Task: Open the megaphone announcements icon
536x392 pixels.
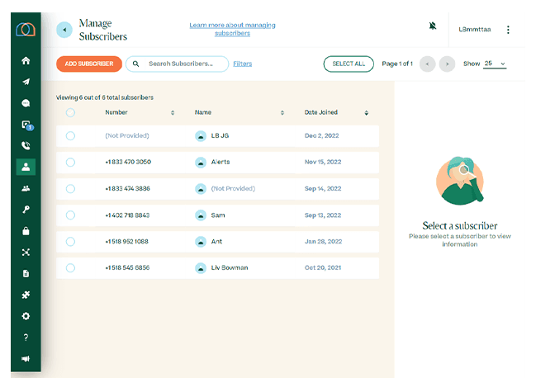Action: point(26,359)
